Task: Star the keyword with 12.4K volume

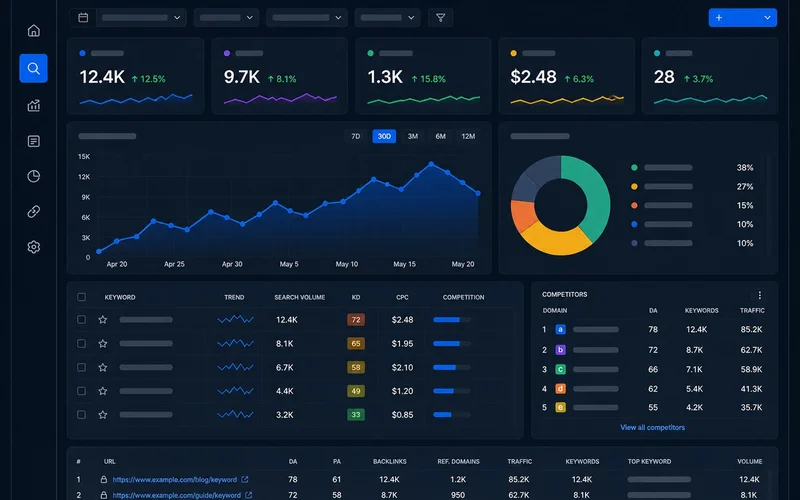Action: coord(103,319)
